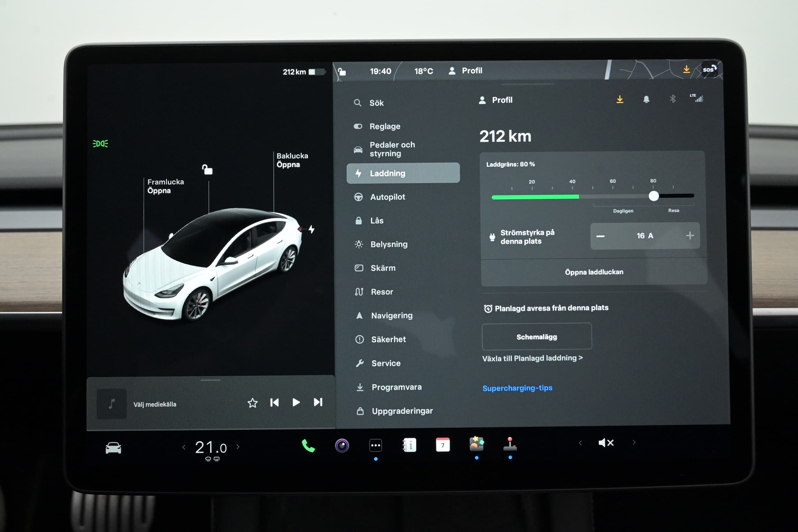Open the Framlucka (frunk)
The width and height of the screenshot is (798, 532).
point(166,186)
